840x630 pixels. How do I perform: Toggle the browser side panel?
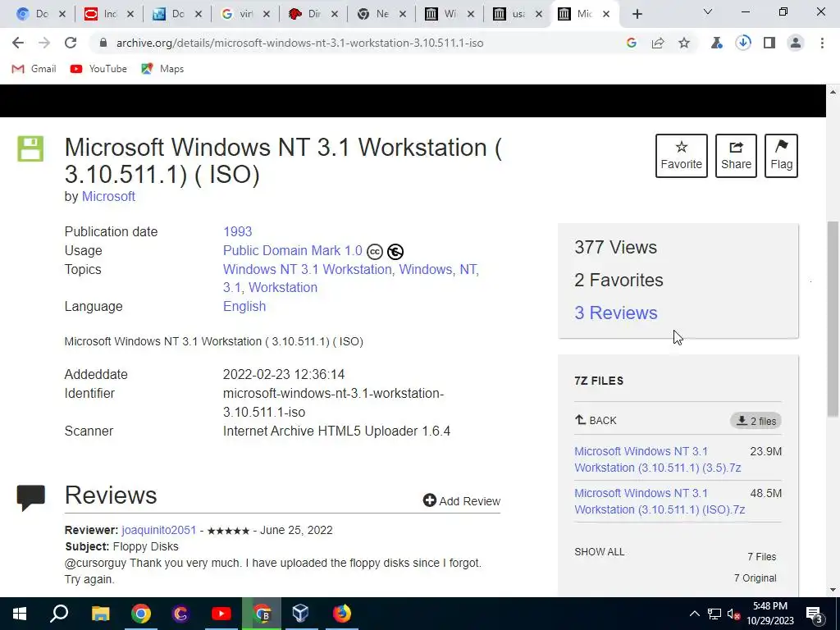[x=769, y=43]
